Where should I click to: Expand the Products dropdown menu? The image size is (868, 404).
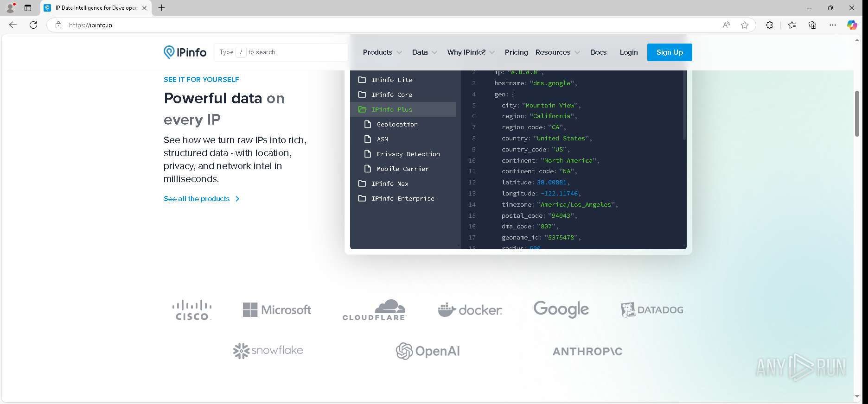383,52
